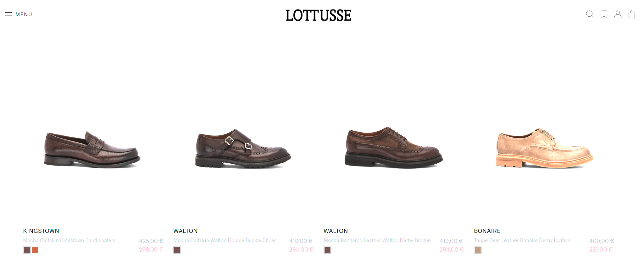
Task: Go to the LOTTUSSE homepage logo
Action: pos(318,15)
